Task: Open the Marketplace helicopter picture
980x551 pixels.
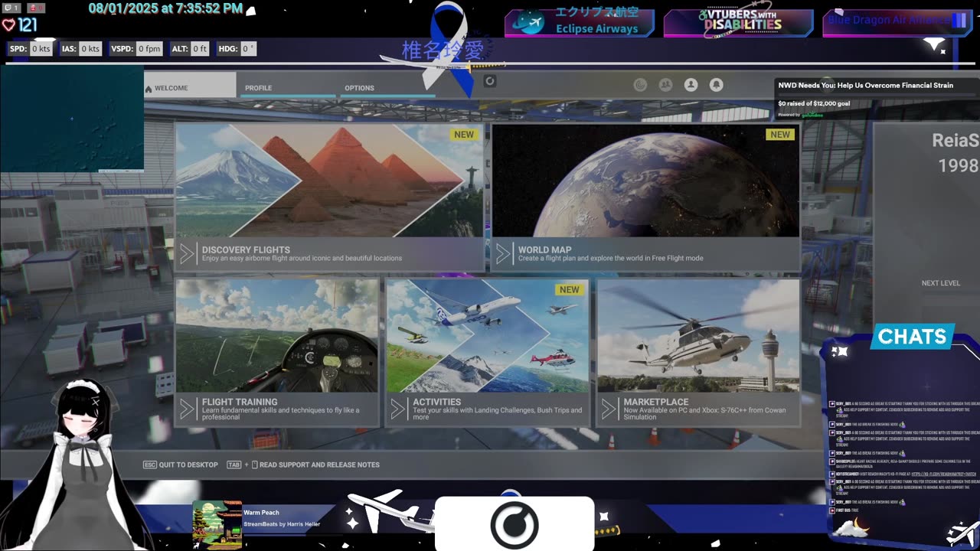Action: point(698,336)
